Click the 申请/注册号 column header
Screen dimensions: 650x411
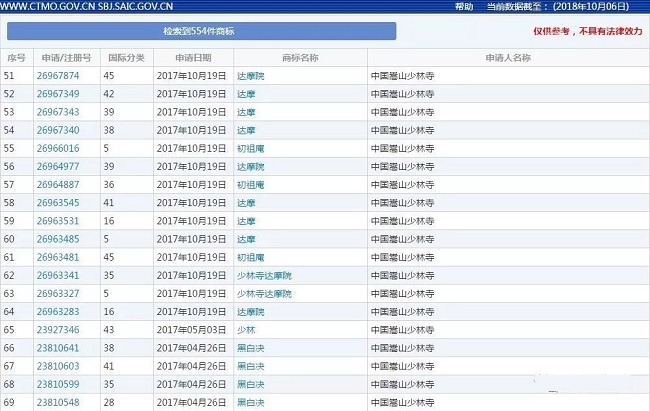pos(66,57)
